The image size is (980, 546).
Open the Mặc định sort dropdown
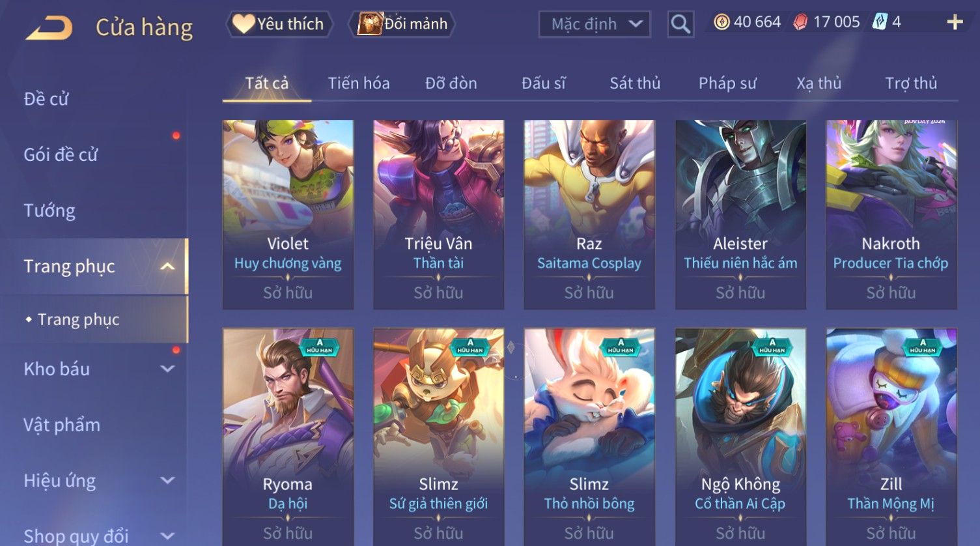(595, 24)
